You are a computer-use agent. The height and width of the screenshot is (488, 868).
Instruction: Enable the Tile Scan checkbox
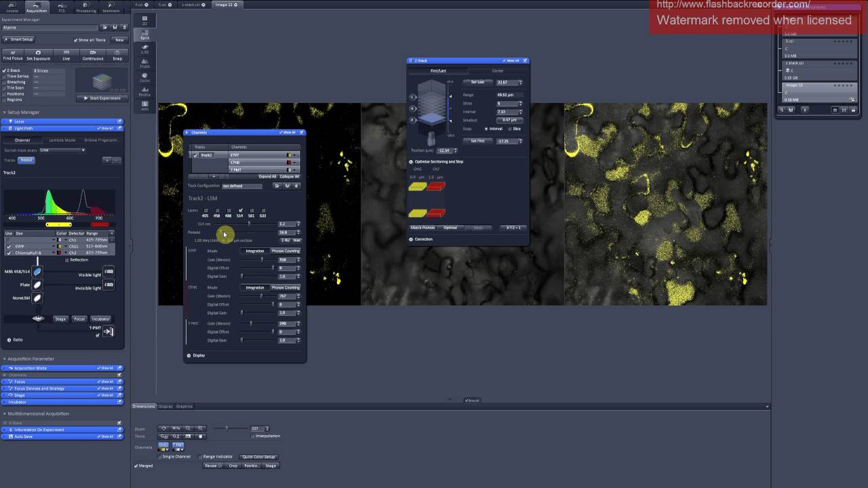[5, 88]
